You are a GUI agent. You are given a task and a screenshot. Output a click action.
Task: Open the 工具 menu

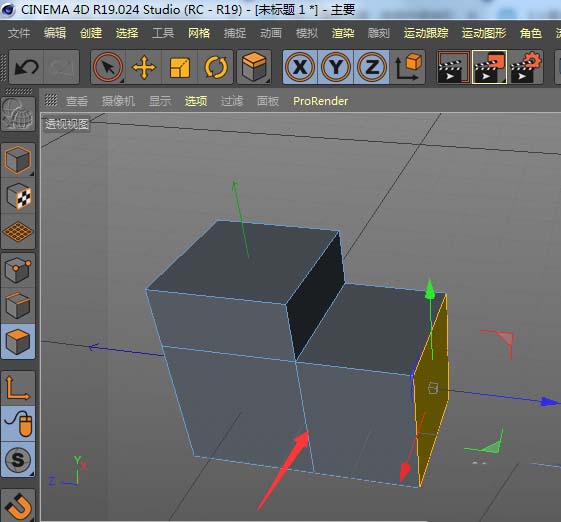(163, 33)
